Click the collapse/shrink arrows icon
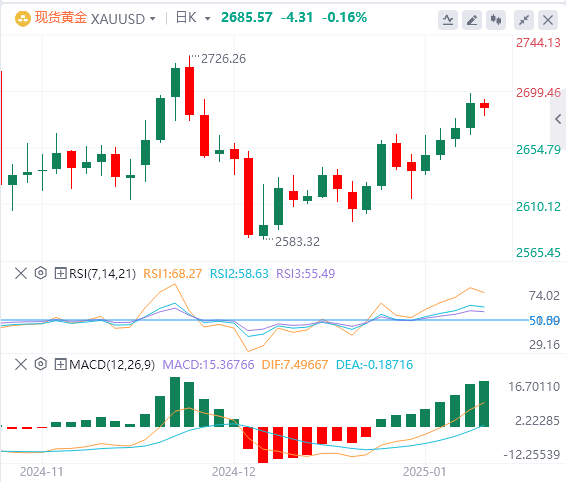Viewport: 566px width, 482px height. (x=524, y=20)
